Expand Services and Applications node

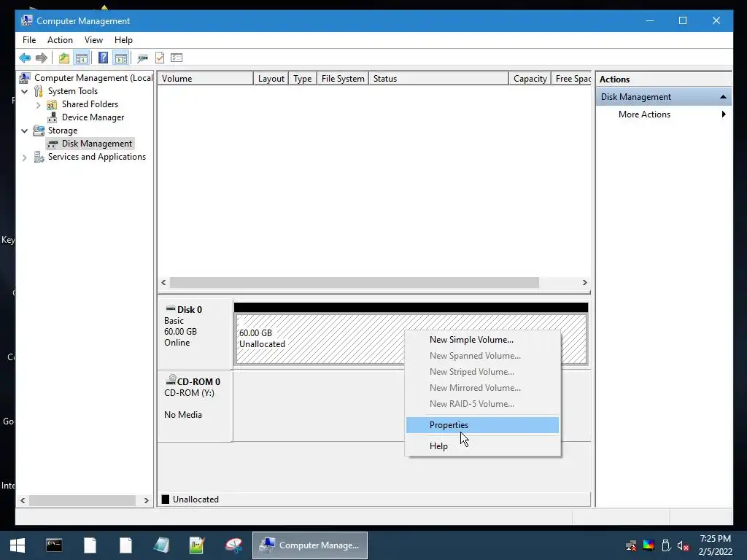coord(24,157)
